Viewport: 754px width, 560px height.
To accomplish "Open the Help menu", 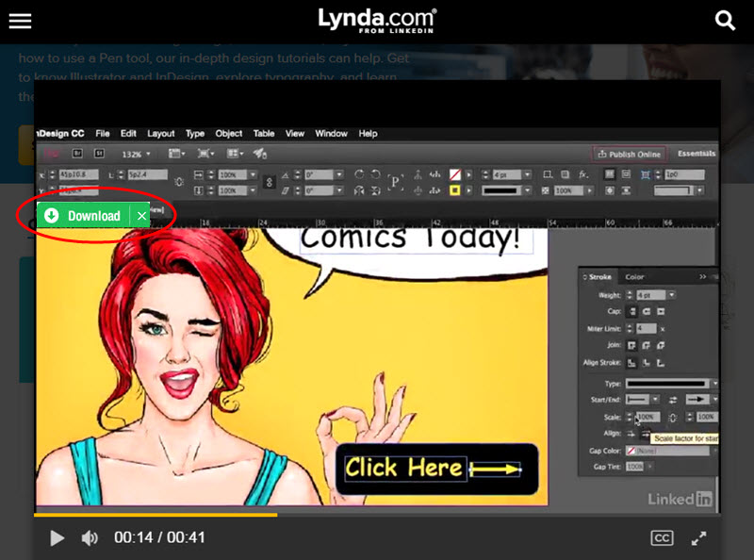I will (x=368, y=134).
